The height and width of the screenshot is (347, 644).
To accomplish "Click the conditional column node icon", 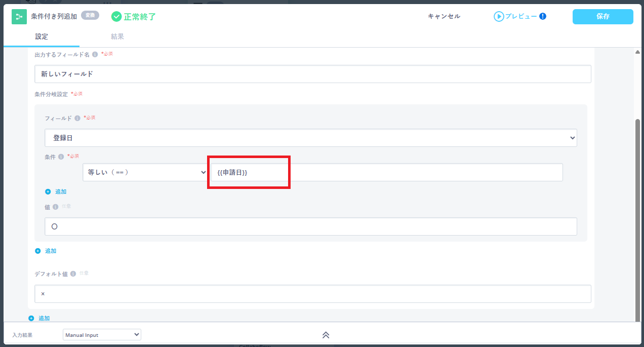I will pyautogui.click(x=19, y=17).
